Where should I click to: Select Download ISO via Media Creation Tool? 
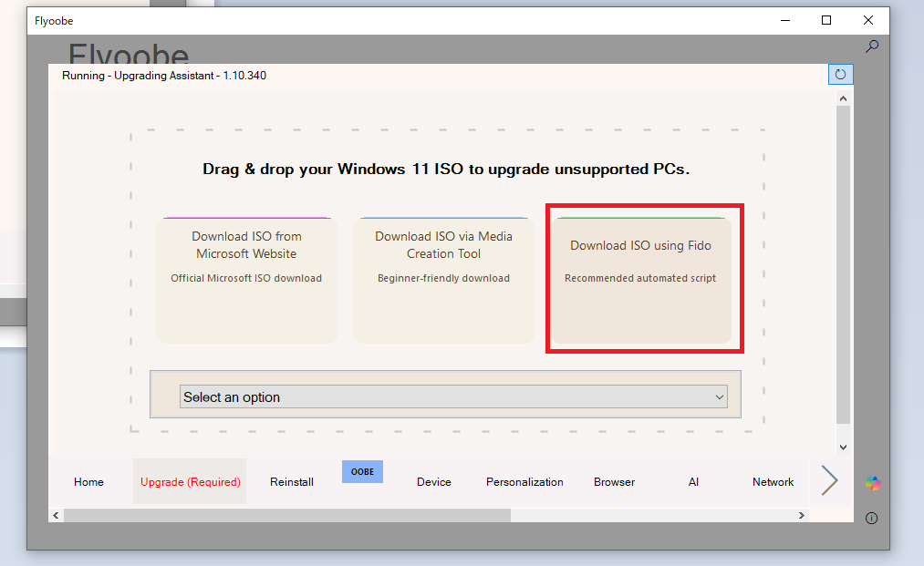tap(444, 279)
